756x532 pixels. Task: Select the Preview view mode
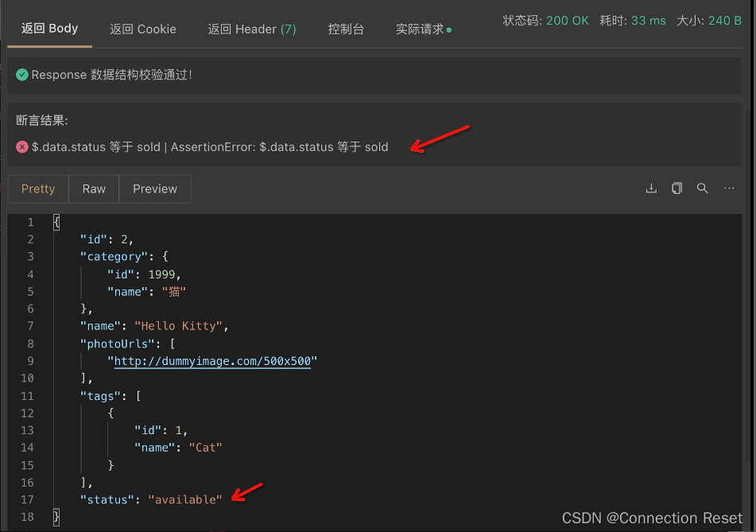(155, 188)
